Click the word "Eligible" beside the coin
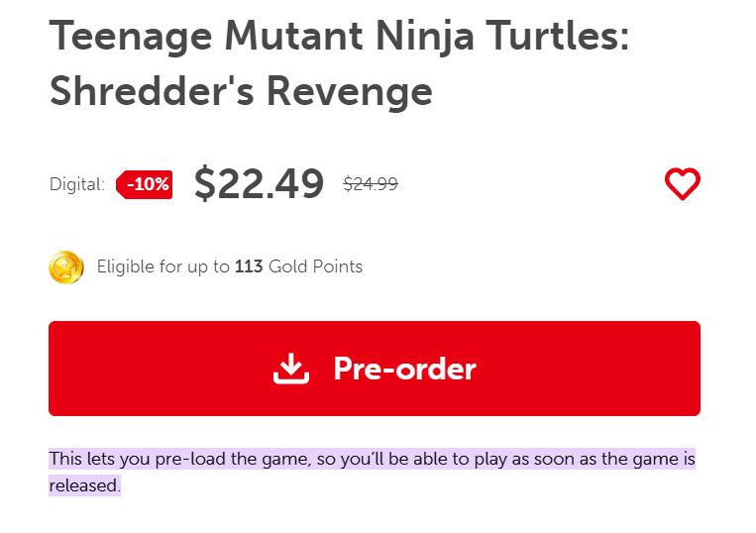The height and width of the screenshot is (533, 756). tap(126, 266)
